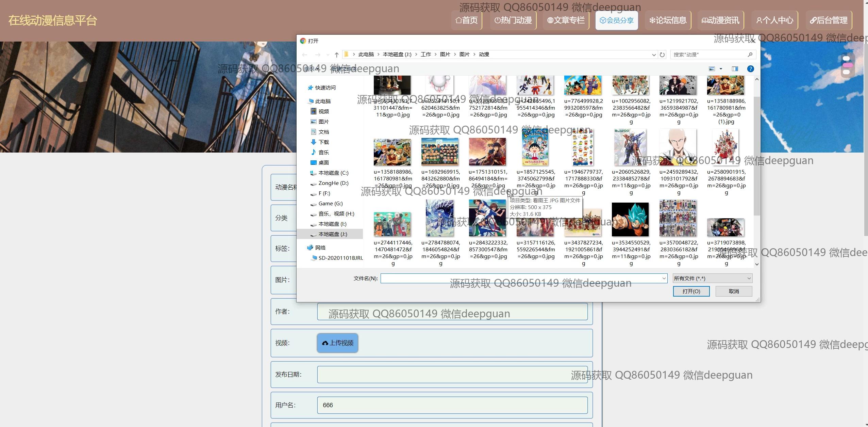Click the file list scrollbar
868x427 pixels.
coord(757,156)
